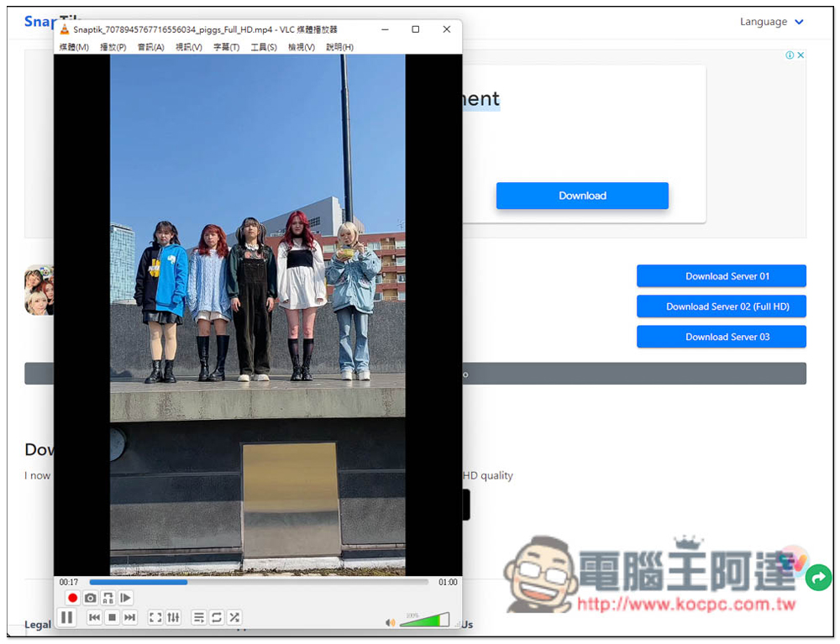Open the 工具(S) menu
Viewport: 840px width, 644px height.
(264, 47)
